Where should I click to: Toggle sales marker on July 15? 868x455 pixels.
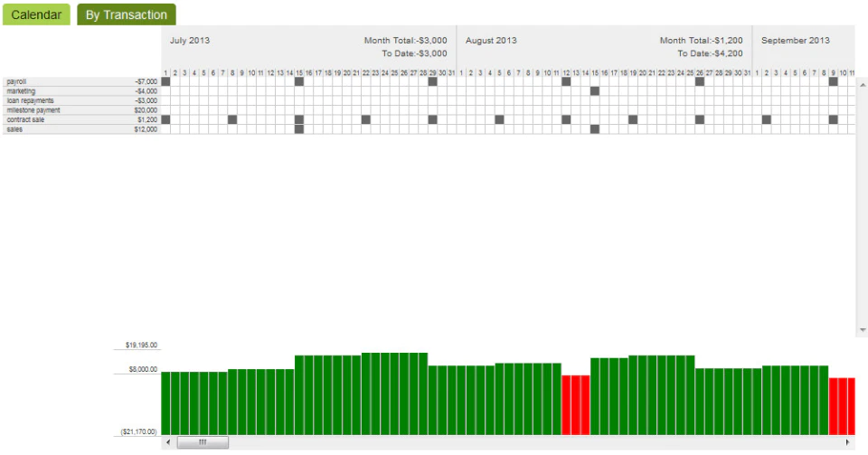[x=299, y=129]
